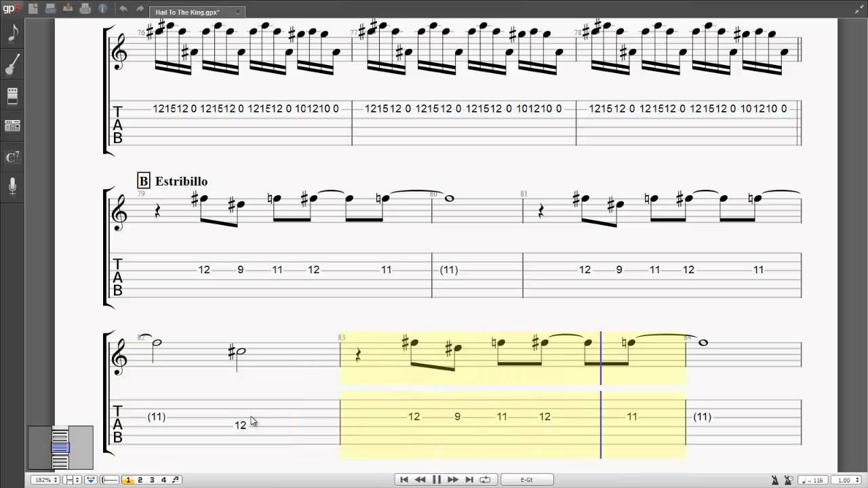
Task: Click the bar width ruler button
Action: [x=111, y=480]
